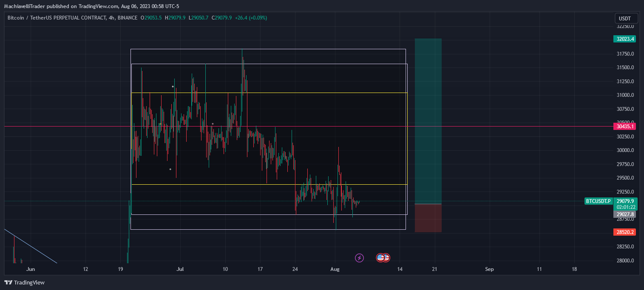The width and height of the screenshot is (644, 290).
Task: Click the Sep date label on time axis
Action: 489,269
